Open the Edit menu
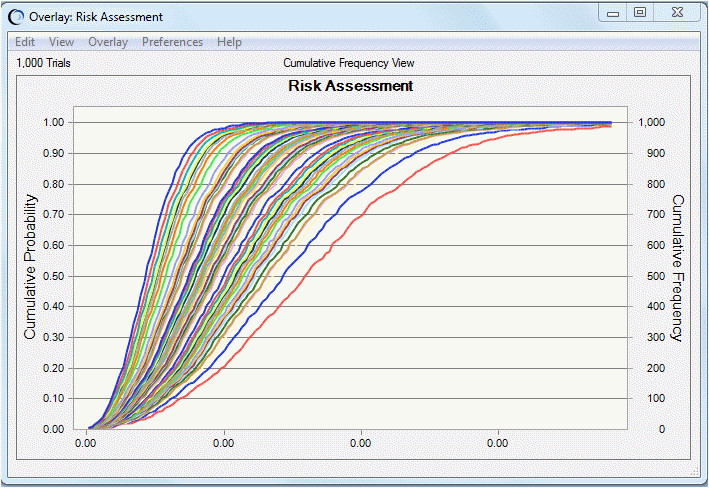 point(25,42)
